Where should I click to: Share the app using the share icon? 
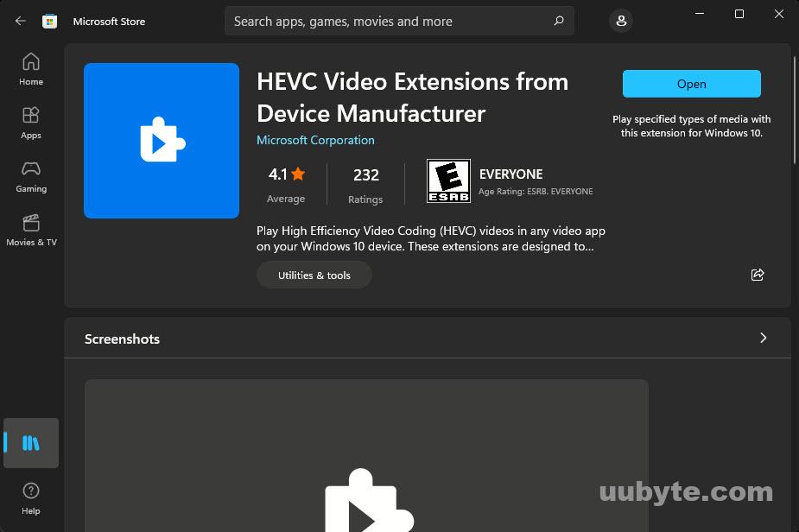(758, 275)
